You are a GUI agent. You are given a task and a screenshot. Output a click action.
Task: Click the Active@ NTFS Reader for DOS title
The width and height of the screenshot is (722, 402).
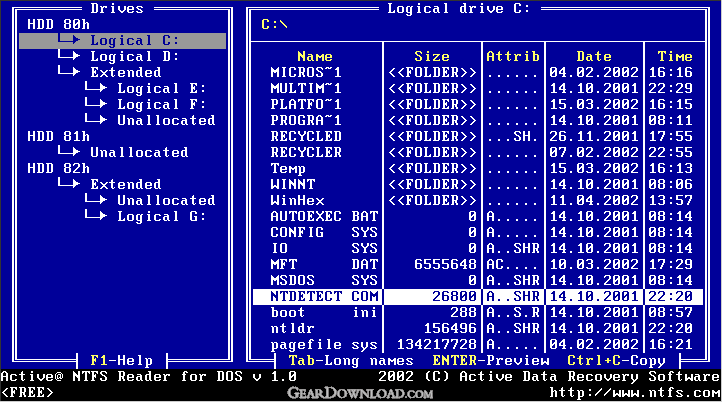(148, 377)
